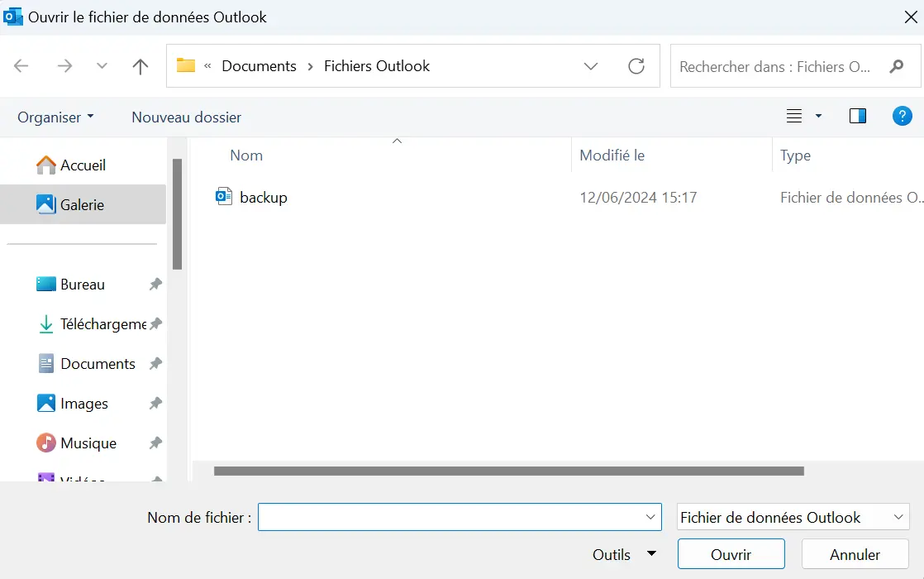This screenshot has width=924, height=579.
Task: Change view with the list view icon
Action: pyautogui.click(x=794, y=116)
